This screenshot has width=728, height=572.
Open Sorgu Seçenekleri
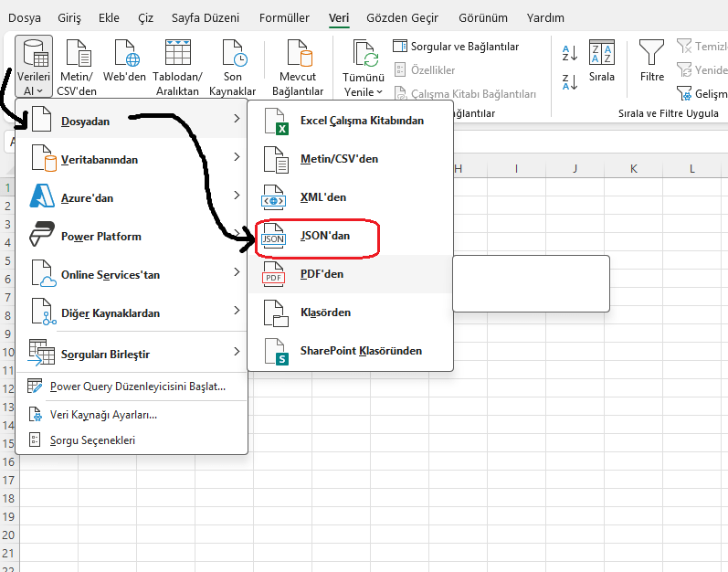132,440
